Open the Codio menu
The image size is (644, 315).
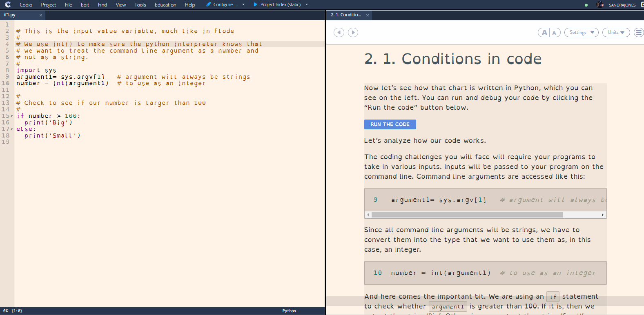pos(26,5)
